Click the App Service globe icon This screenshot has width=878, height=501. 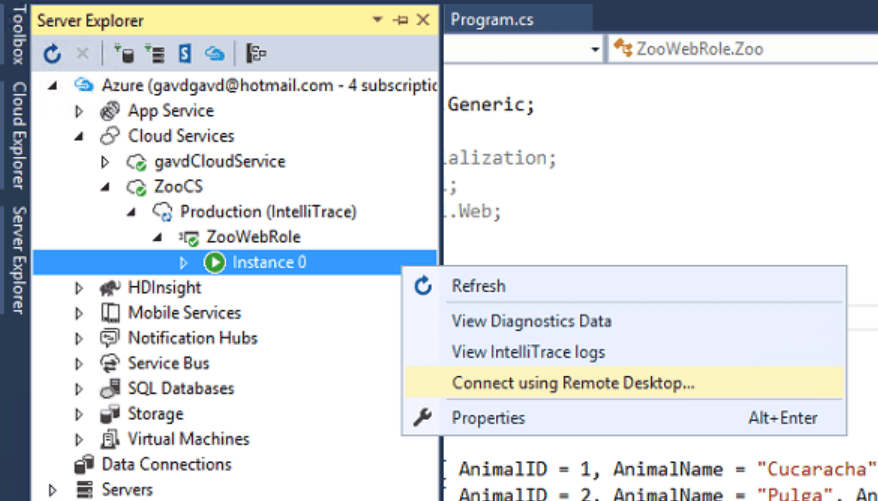point(110,111)
